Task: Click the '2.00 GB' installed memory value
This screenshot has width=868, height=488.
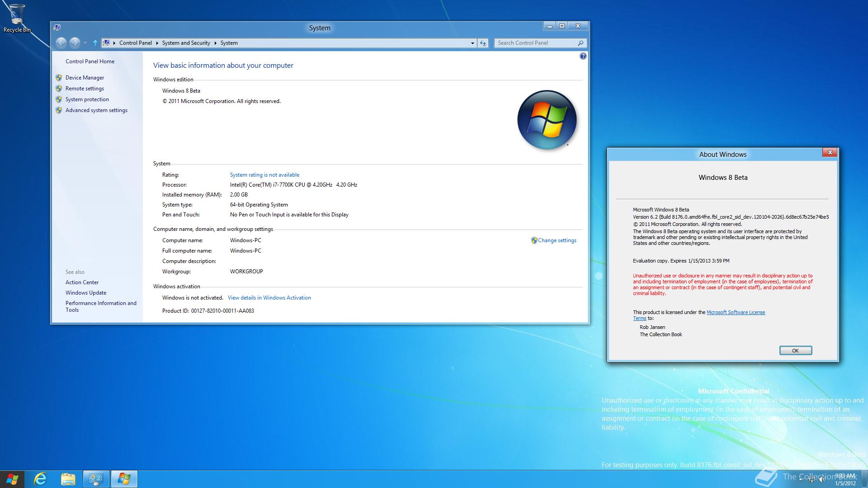Action: tap(239, 195)
